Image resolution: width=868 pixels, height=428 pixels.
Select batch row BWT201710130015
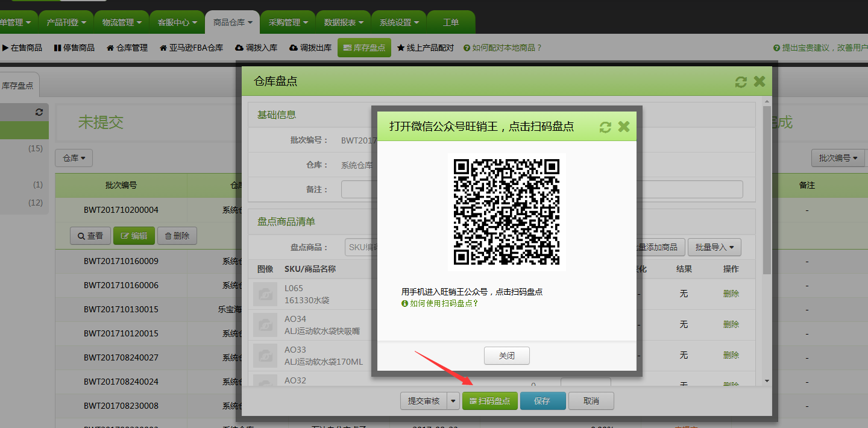click(121, 309)
